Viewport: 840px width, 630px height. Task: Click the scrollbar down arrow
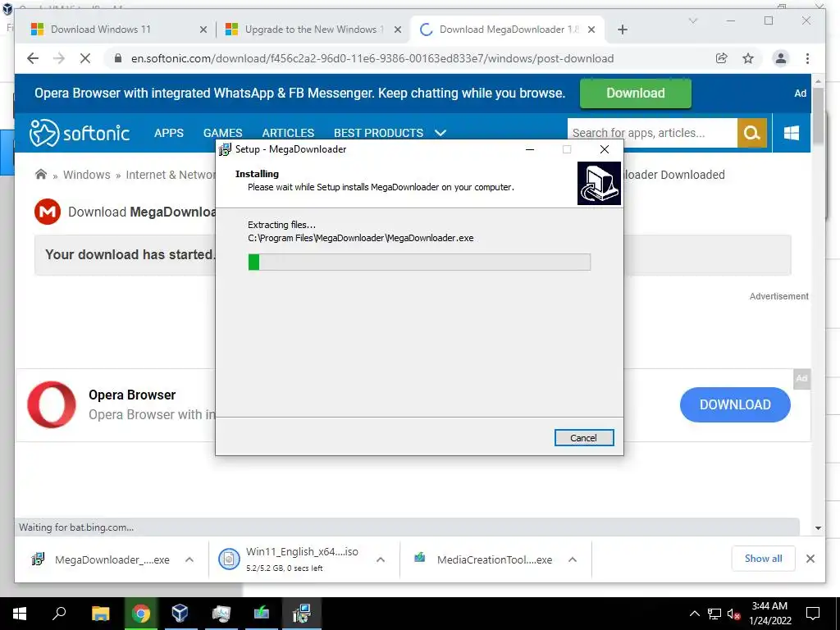click(818, 527)
